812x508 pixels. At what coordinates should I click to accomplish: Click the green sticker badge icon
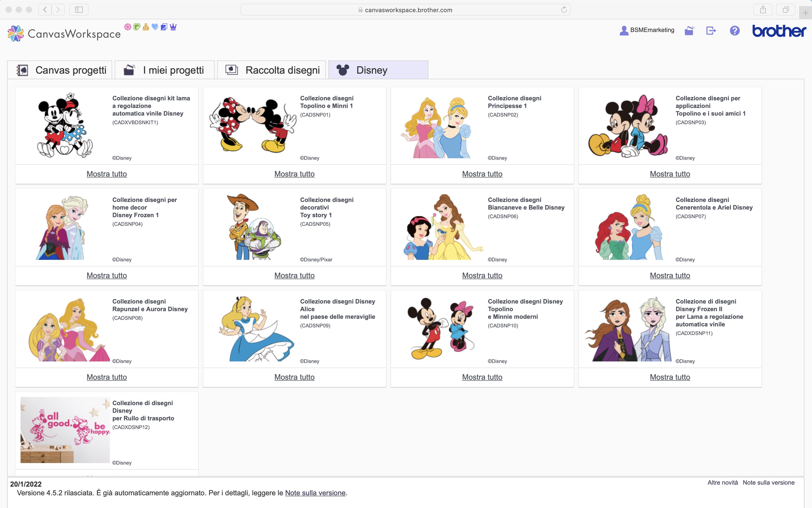click(x=137, y=27)
